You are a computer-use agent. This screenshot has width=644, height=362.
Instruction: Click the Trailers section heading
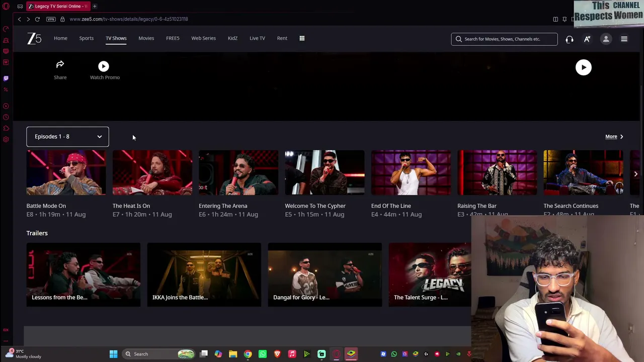(37, 233)
